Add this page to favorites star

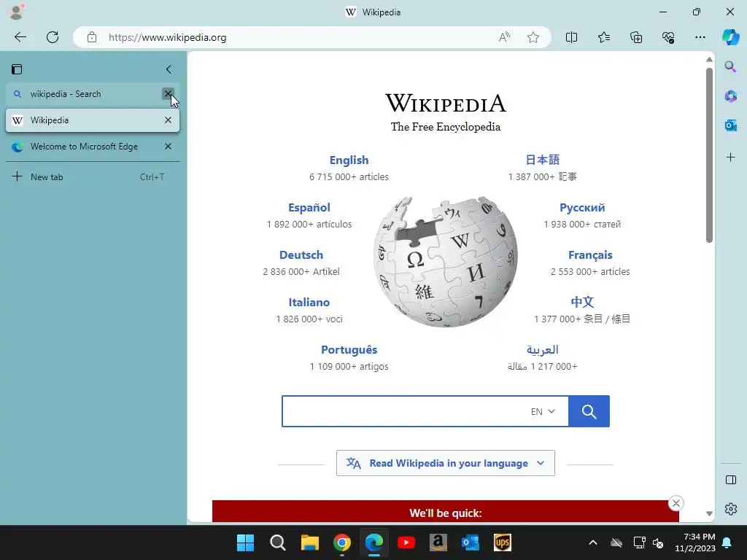coord(533,37)
